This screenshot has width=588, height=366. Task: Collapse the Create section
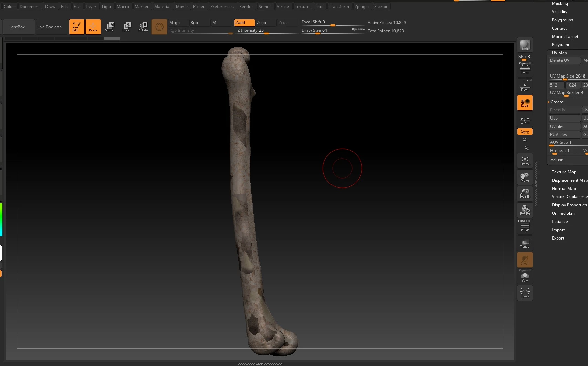click(x=557, y=102)
